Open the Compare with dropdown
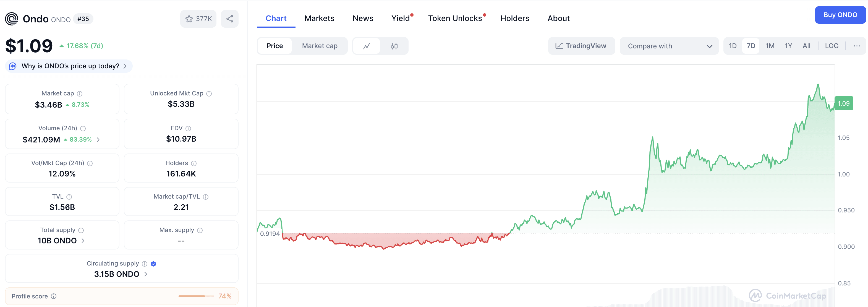 (x=670, y=46)
